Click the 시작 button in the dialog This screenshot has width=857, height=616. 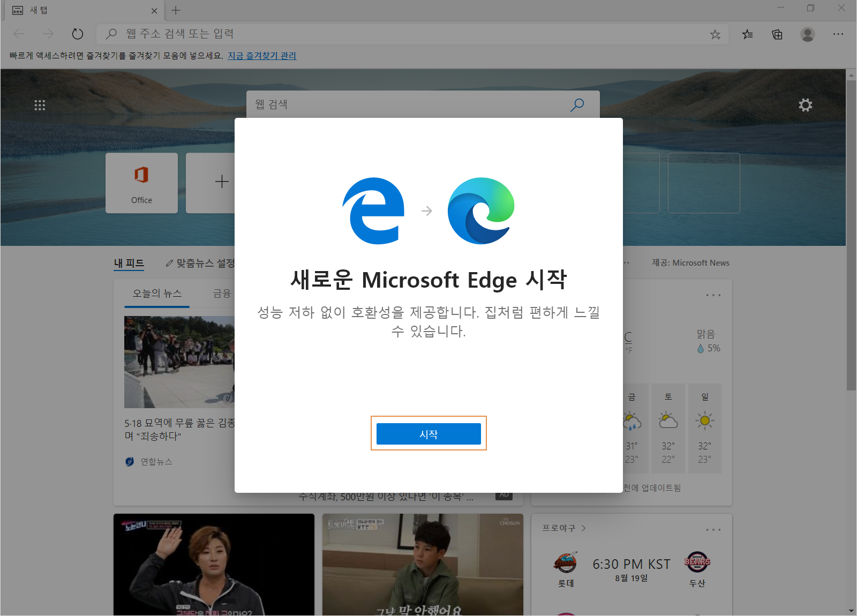click(428, 434)
